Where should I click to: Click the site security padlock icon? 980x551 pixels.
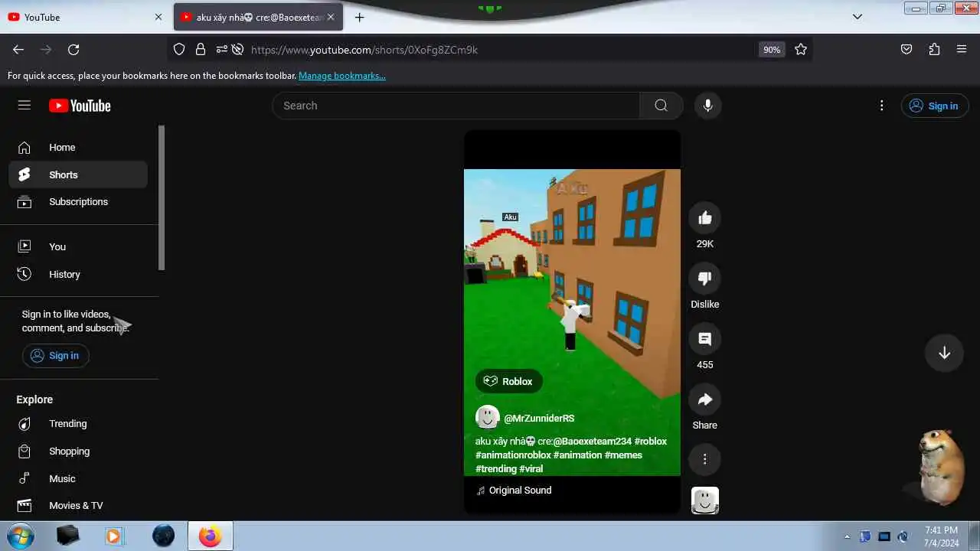pyautogui.click(x=201, y=50)
